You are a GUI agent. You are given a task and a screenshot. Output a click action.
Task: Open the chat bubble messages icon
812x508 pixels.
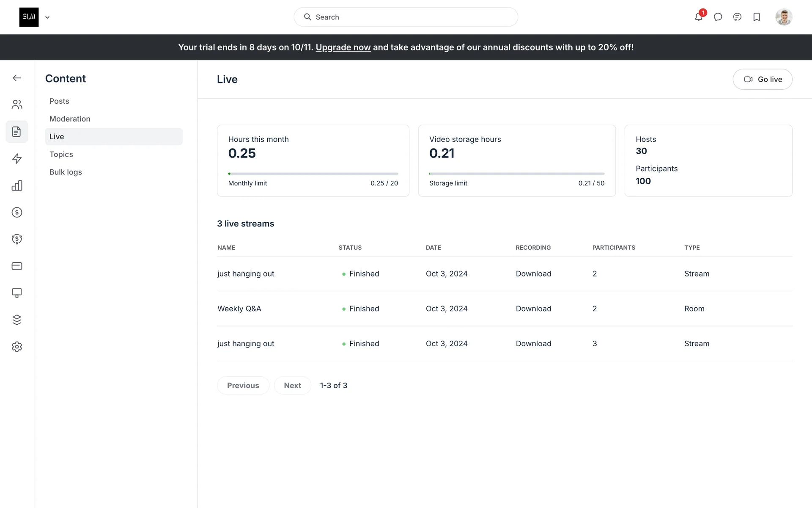pos(718,17)
